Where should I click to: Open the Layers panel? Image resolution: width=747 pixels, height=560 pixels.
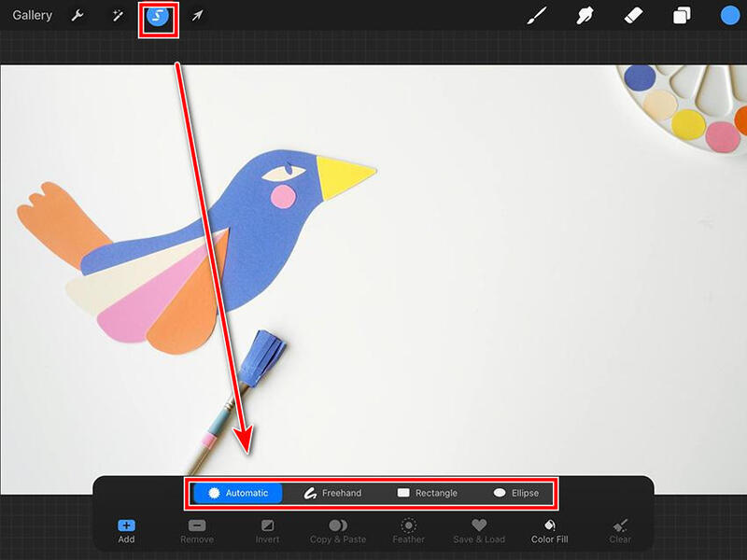[x=682, y=16]
